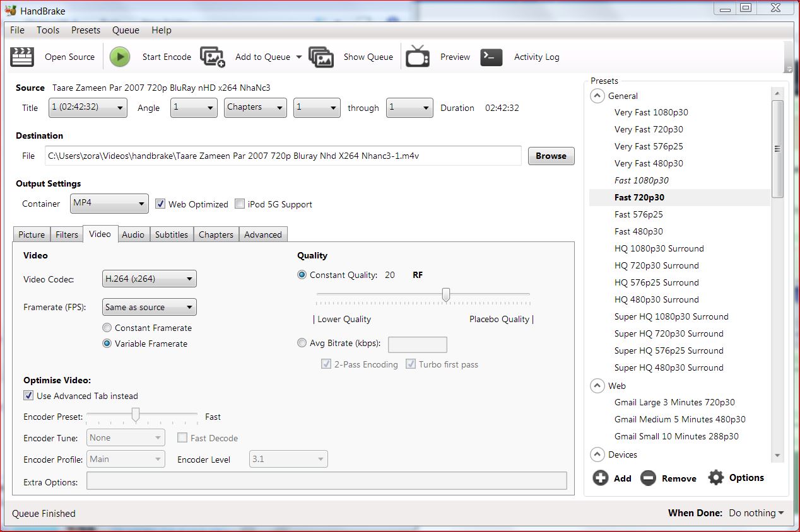This screenshot has height=532, width=800.
Task: Open the Framerate Same as source dropdown
Action: [x=150, y=307]
